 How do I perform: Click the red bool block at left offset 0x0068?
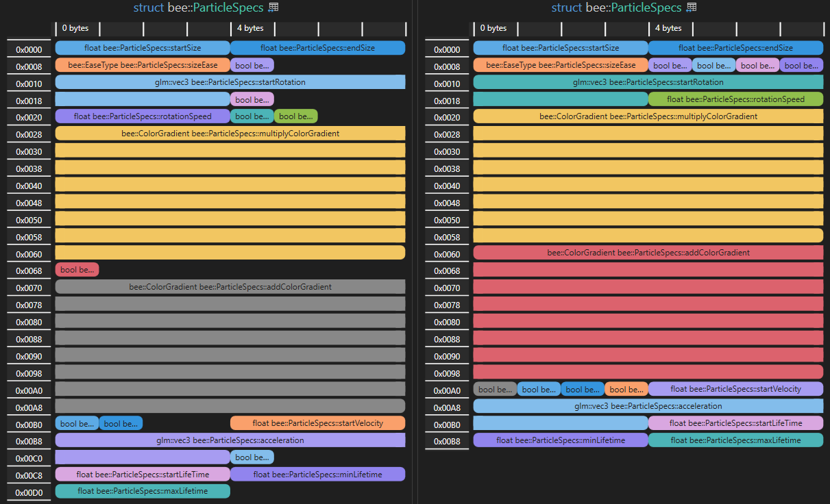(77, 270)
